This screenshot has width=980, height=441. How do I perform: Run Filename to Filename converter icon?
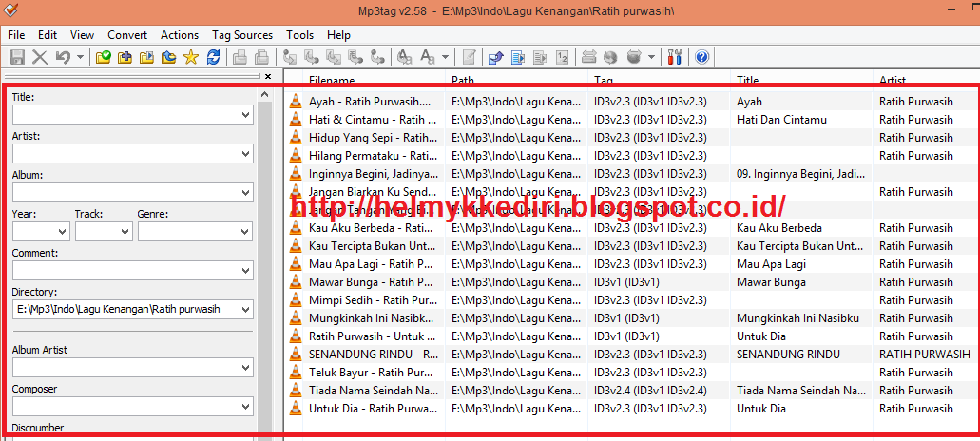tap(334, 57)
